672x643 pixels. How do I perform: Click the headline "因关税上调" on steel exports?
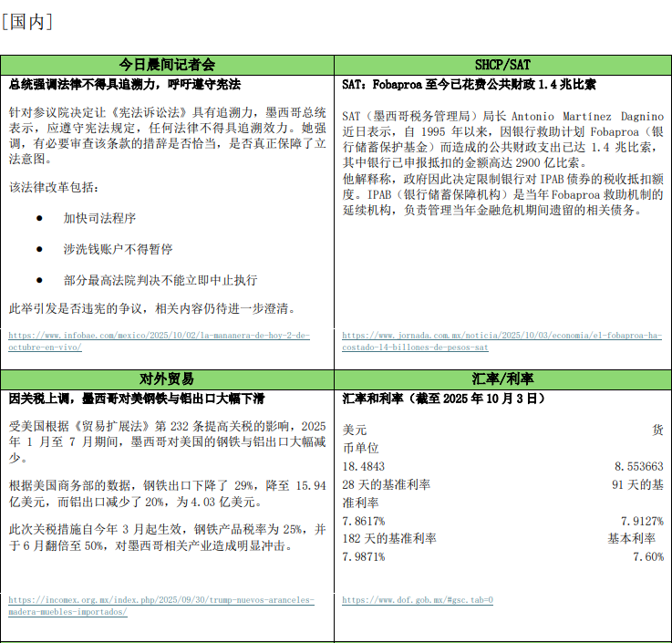coord(137,399)
